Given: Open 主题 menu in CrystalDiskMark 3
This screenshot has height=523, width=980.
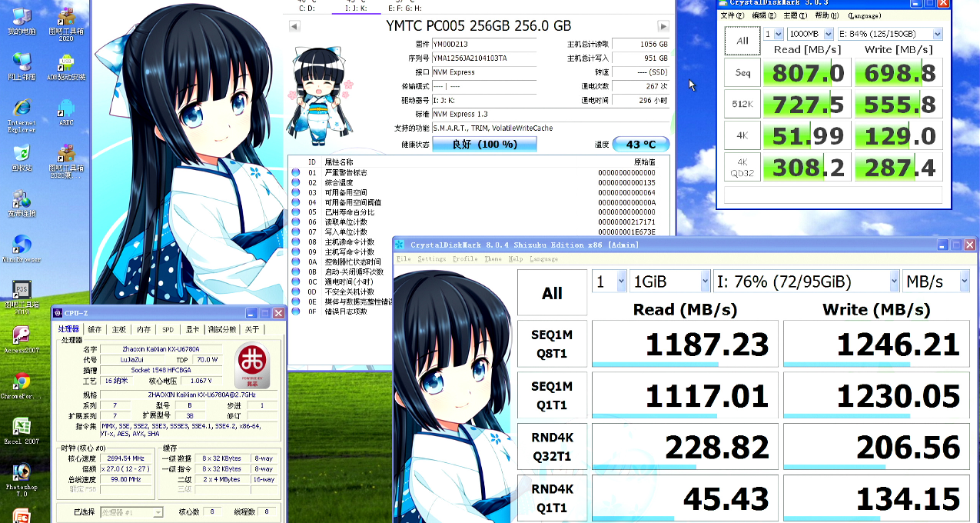Looking at the screenshot, I should 794,15.
